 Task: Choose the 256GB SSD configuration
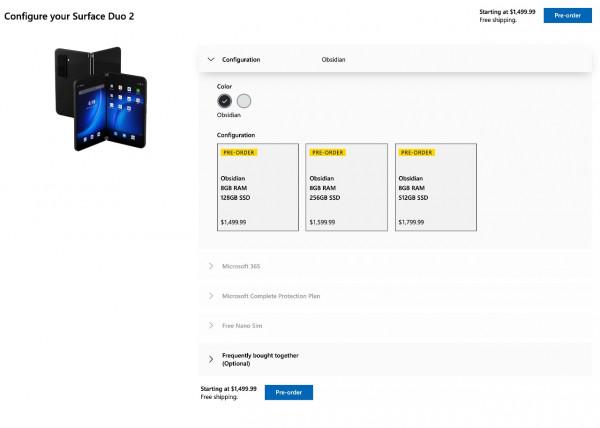click(x=347, y=187)
